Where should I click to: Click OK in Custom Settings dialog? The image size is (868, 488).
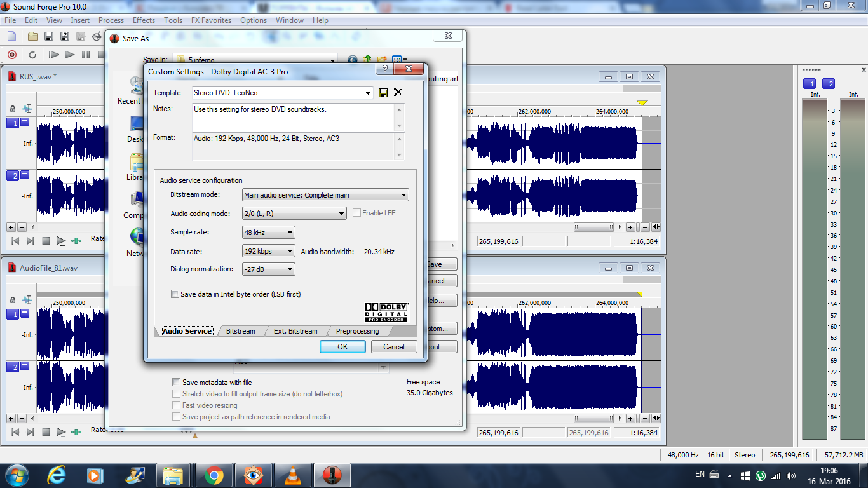pos(342,347)
